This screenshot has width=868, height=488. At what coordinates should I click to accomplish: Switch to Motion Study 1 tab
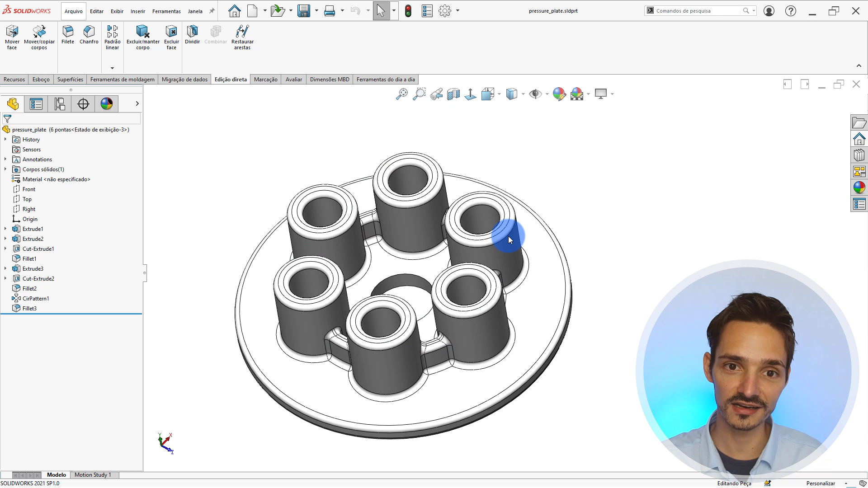coord(93,475)
